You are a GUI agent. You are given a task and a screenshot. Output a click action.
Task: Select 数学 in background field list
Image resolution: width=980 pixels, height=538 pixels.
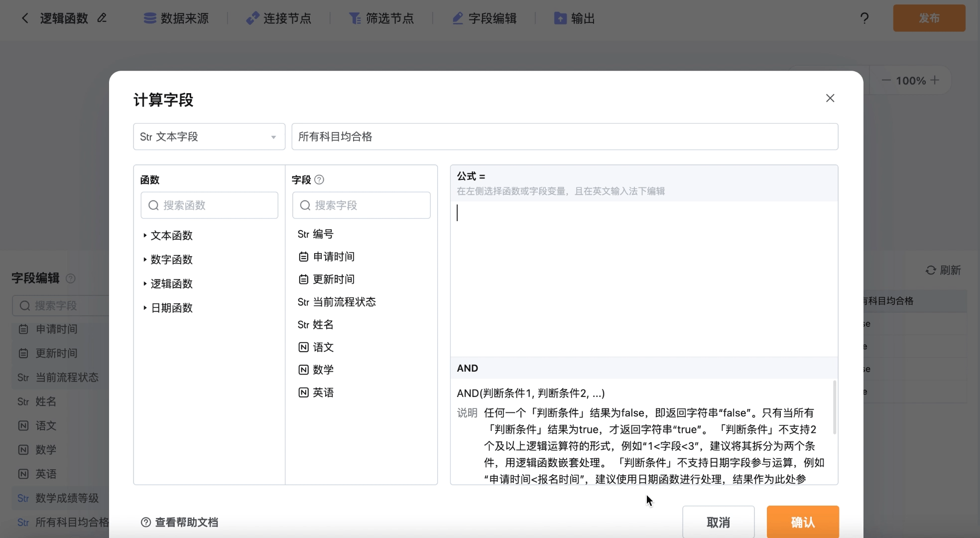coord(37,450)
